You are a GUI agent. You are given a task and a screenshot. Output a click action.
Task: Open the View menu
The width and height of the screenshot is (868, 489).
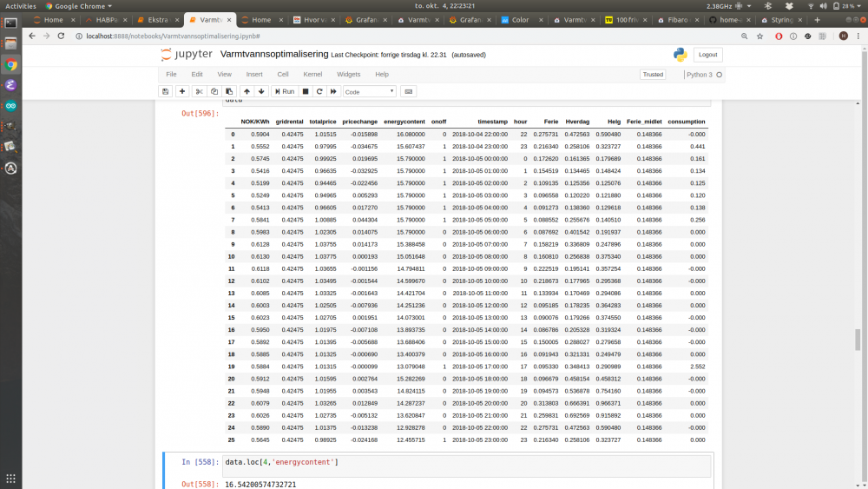(224, 74)
